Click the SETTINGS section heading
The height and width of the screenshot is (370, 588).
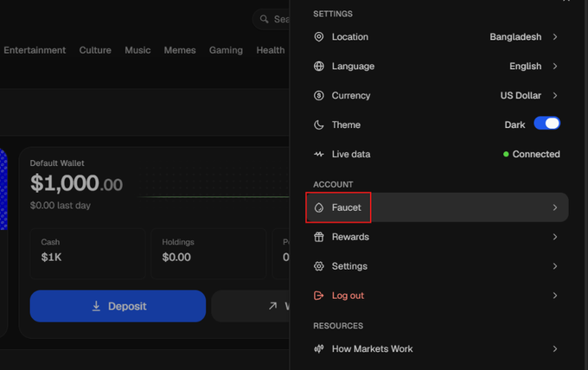333,14
